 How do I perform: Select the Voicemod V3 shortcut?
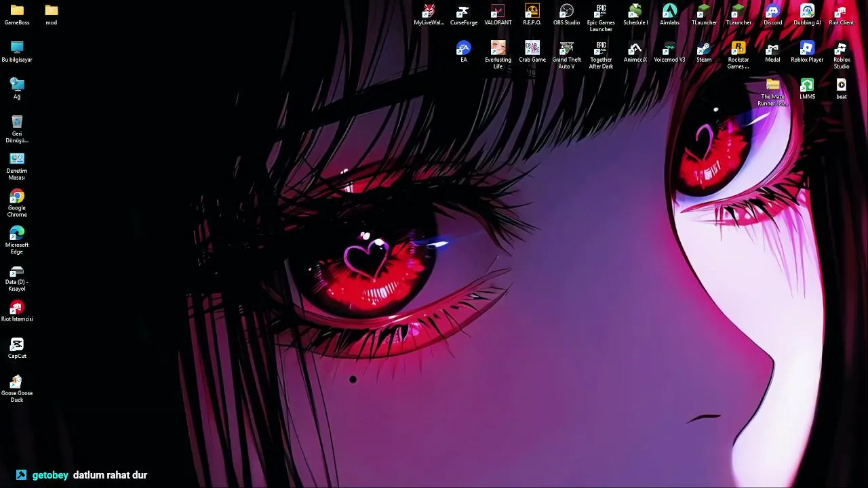(669, 52)
